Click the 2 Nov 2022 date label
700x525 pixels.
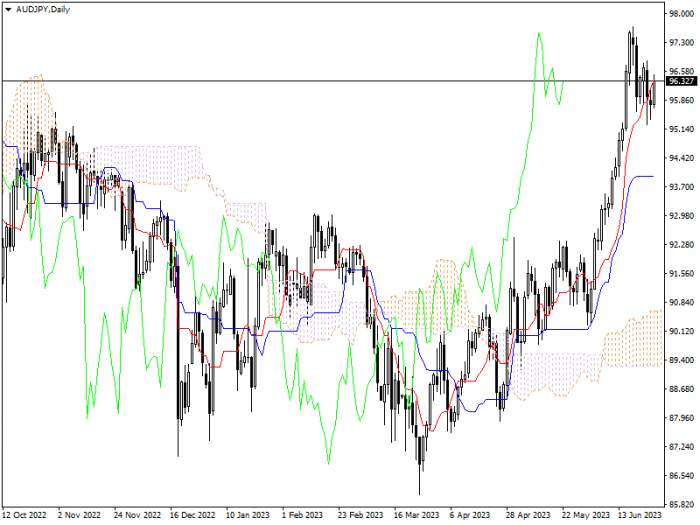(79, 515)
